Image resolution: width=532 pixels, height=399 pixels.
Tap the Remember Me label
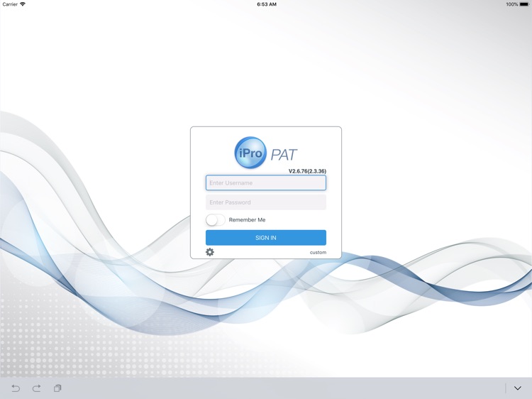(247, 220)
